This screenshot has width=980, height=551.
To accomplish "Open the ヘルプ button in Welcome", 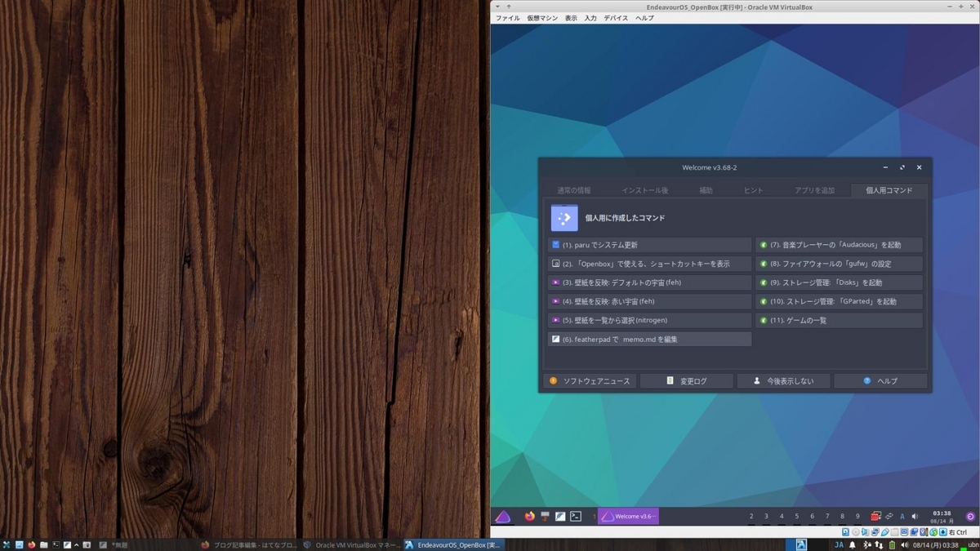I will 880,381.
